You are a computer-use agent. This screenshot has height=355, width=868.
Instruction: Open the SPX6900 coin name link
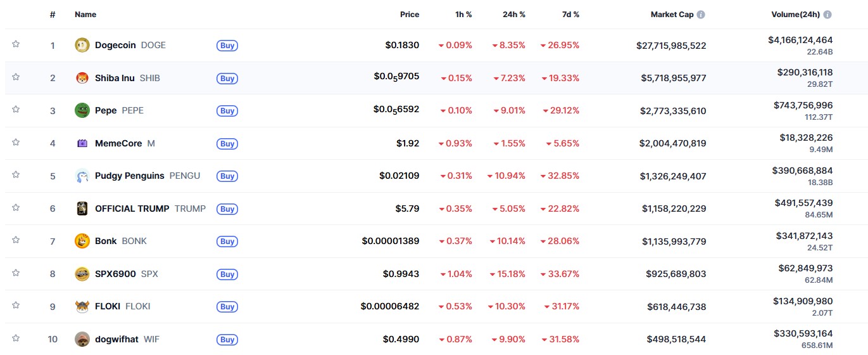(x=115, y=274)
